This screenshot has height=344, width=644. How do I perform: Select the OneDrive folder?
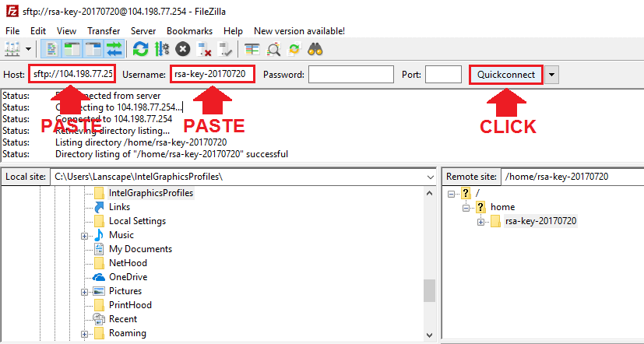tap(128, 276)
